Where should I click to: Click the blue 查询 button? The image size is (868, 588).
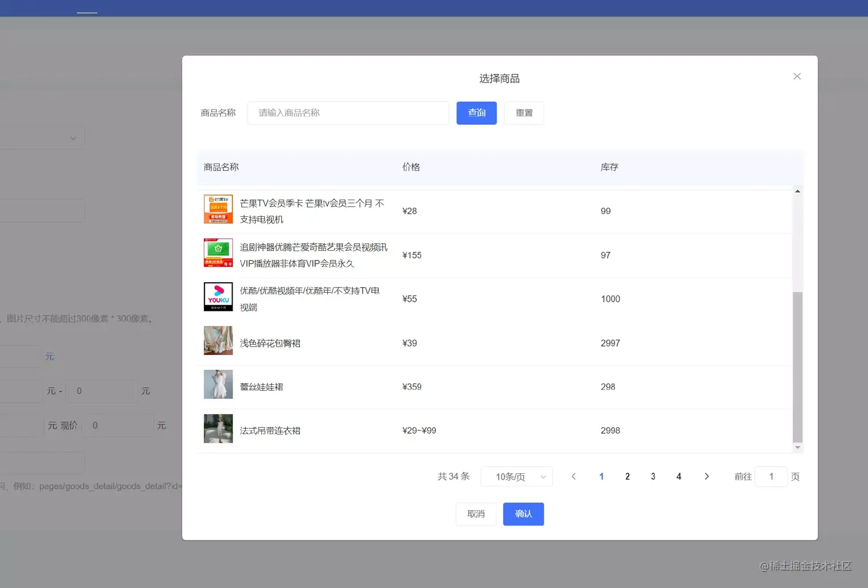476,113
